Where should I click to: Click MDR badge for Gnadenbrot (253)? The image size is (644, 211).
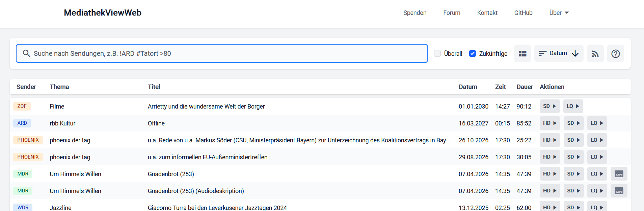point(23,174)
